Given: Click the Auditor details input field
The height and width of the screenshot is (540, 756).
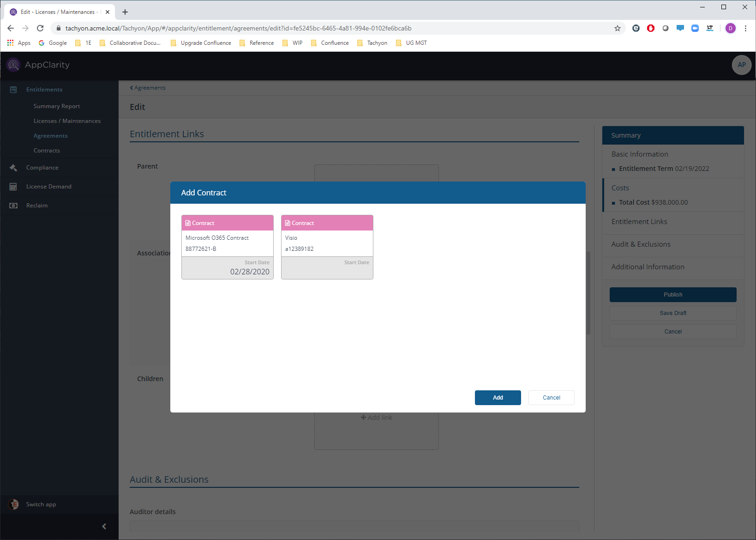Looking at the screenshot, I should (x=354, y=526).
